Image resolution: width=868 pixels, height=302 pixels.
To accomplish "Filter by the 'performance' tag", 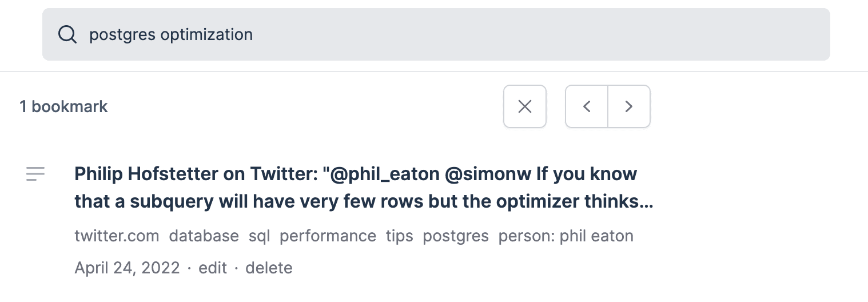I will tap(328, 236).
